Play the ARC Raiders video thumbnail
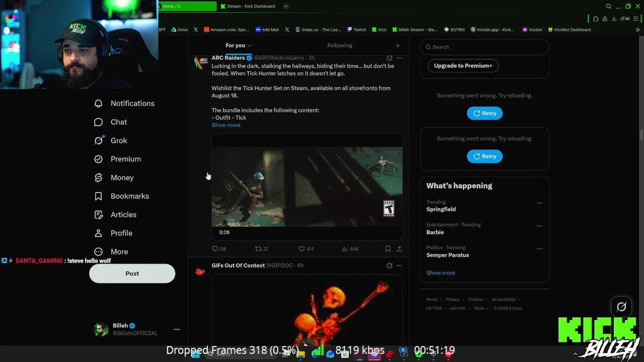The image size is (644, 362). pyautogui.click(x=307, y=187)
